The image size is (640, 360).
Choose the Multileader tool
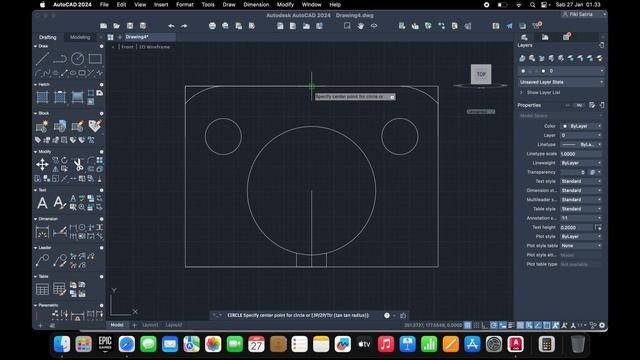coord(42,260)
